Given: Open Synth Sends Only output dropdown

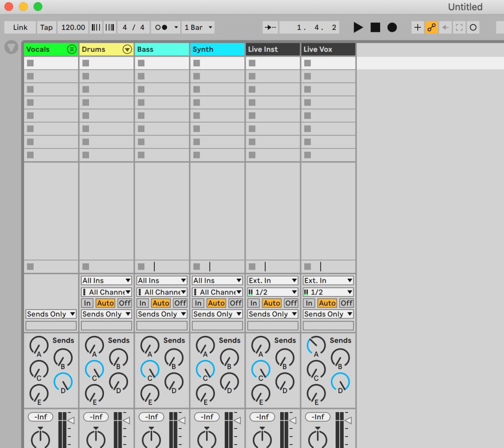Looking at the screenshot, I should pos(217,314).
